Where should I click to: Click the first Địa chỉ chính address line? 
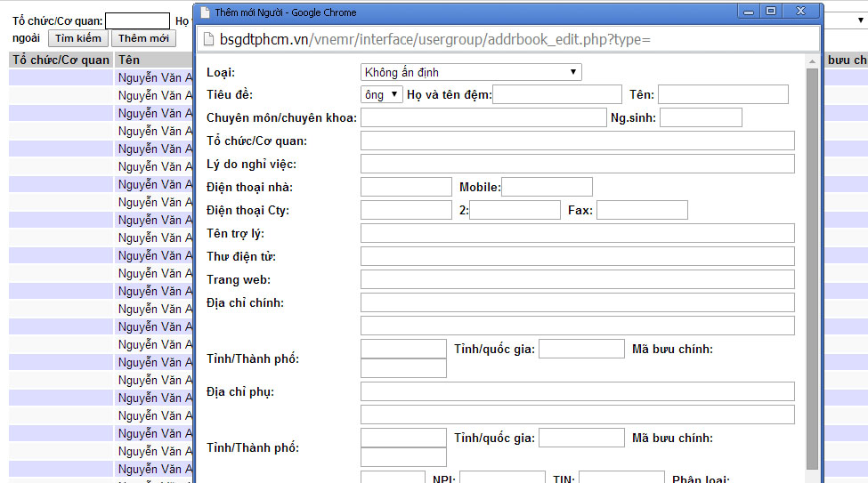[578, 302]
